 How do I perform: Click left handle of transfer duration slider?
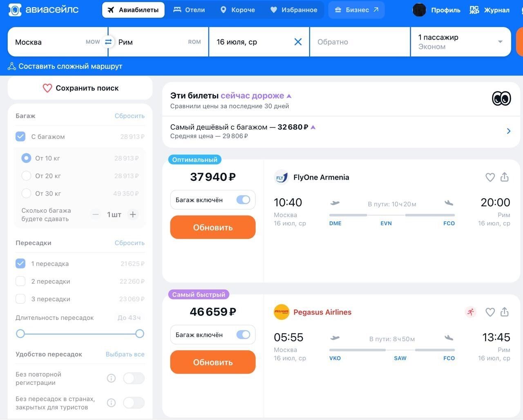(x=20, y=334)
